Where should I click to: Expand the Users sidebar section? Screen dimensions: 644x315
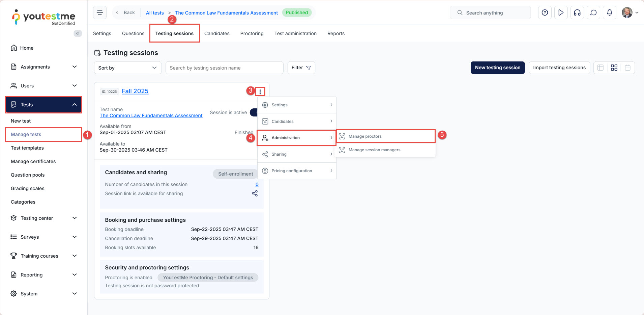44,86
